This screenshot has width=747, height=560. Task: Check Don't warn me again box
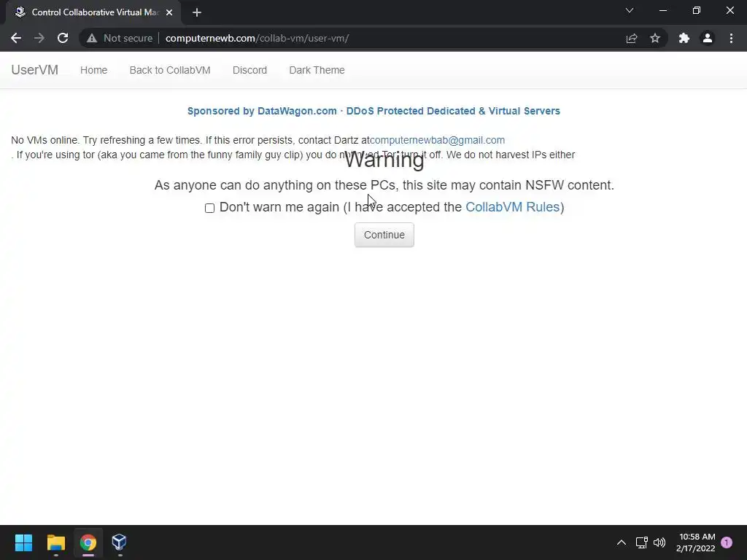pyautogui.click(x=209, y=208)
